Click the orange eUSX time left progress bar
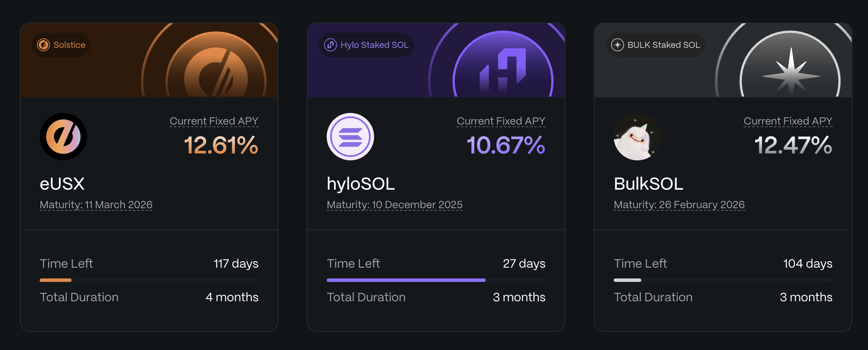868x350 pixels. click(x=56, y=280)
